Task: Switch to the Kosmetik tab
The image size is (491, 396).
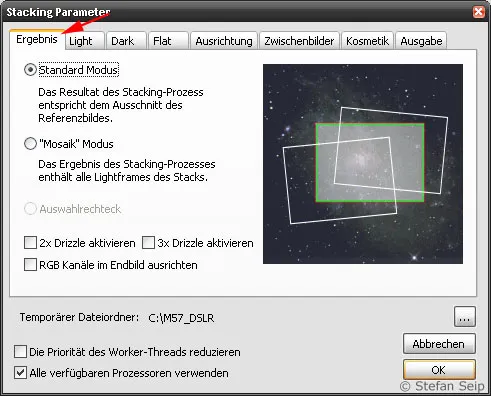Action: click(367, 41)
